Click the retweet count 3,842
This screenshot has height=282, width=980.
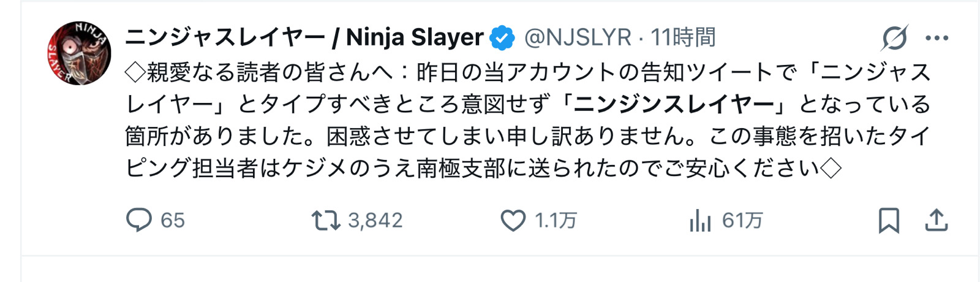[375, 221]
